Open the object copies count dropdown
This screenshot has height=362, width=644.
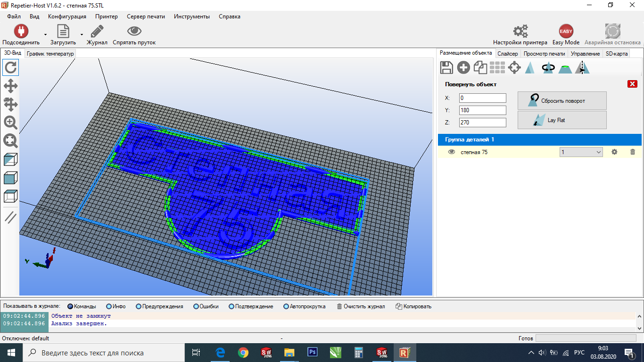(x=581, y=152)
